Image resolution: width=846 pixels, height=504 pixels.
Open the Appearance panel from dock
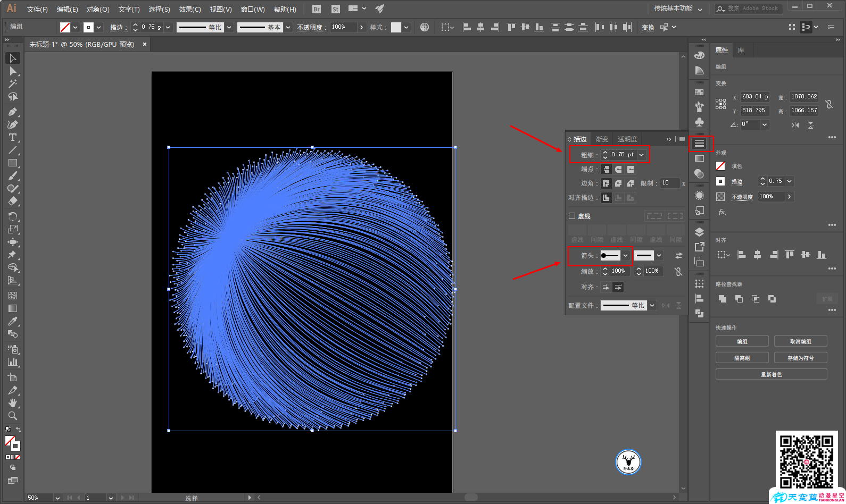699,196
